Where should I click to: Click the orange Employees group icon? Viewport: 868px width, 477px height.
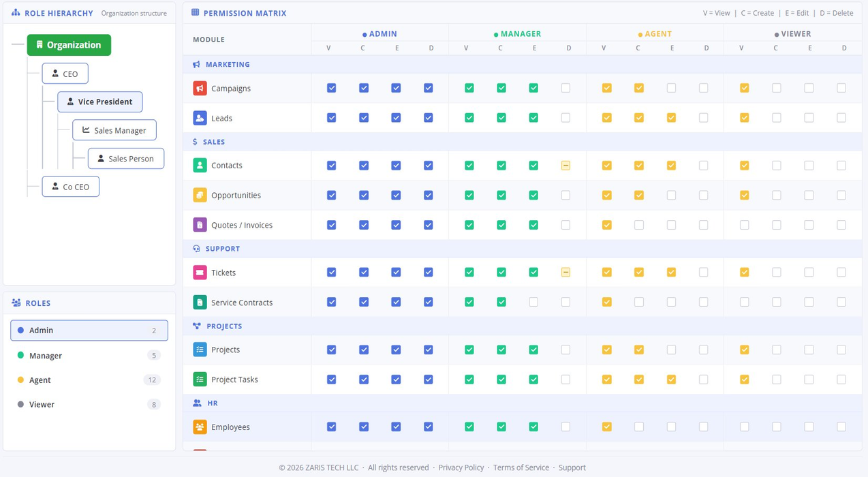click(x=200, y=427)
